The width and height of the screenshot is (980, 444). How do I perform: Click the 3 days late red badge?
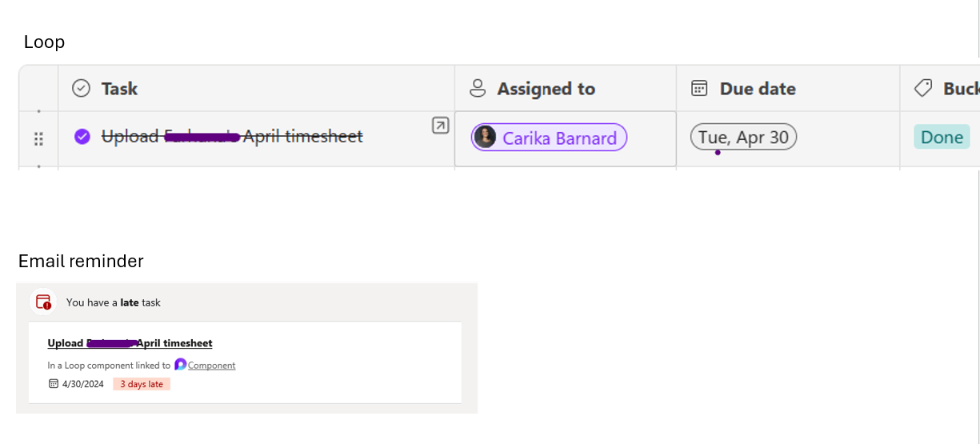point(142,384)
